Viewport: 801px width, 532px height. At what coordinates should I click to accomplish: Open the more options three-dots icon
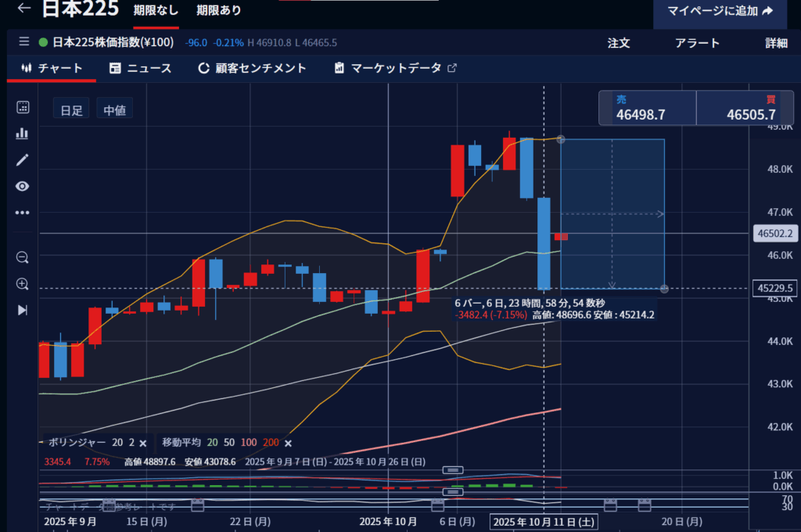[x=23, y=212]
